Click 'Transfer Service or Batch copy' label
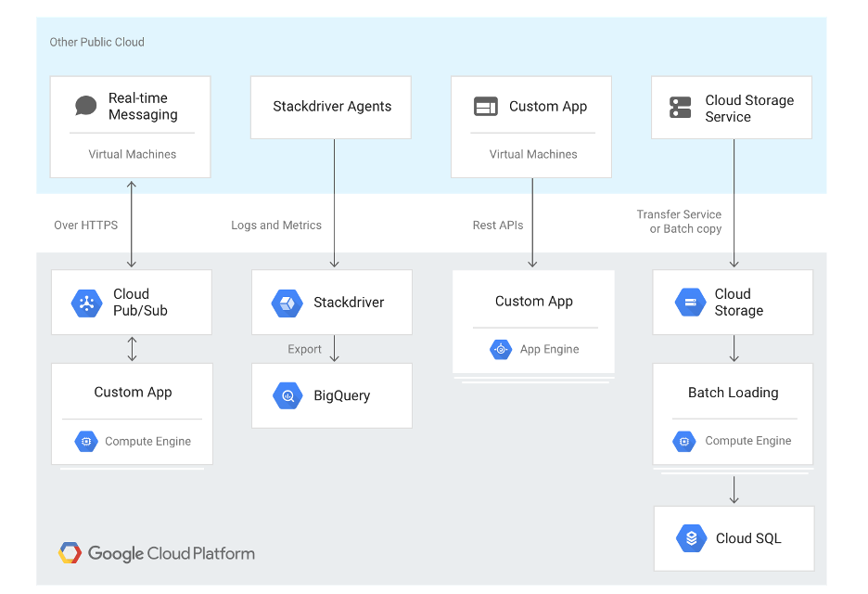Viewport: 868px width, 594px height. coord(680,222)
